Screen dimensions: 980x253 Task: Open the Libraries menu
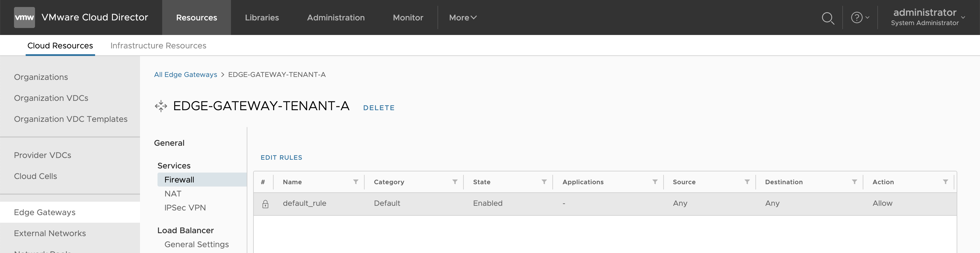tap(262, 17)
